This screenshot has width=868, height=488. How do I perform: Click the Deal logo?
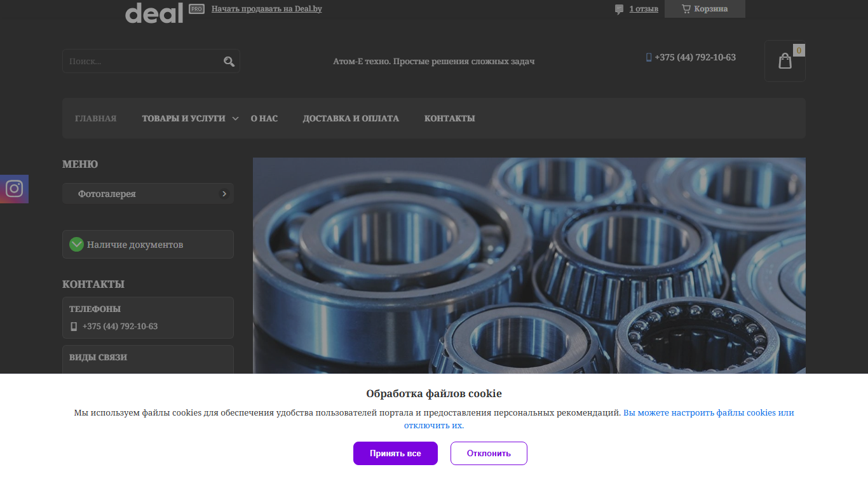click(154, 12)
